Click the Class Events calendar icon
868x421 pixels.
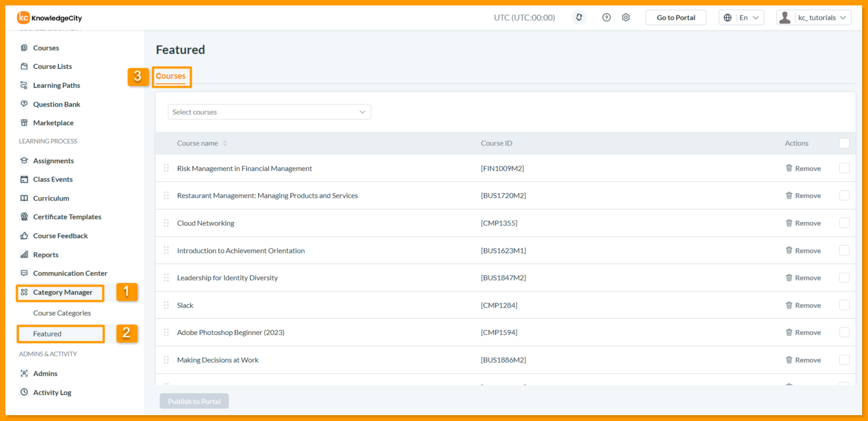click(24, 179)
